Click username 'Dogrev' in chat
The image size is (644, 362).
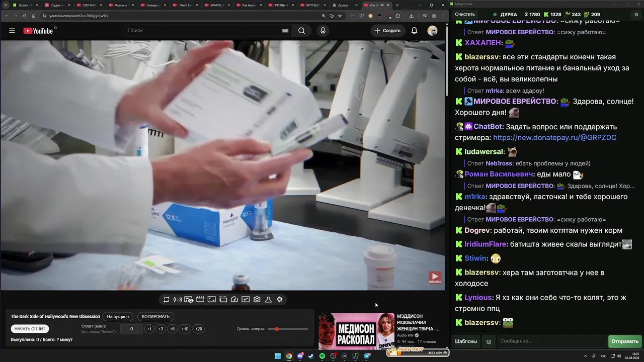click(477, 230)
